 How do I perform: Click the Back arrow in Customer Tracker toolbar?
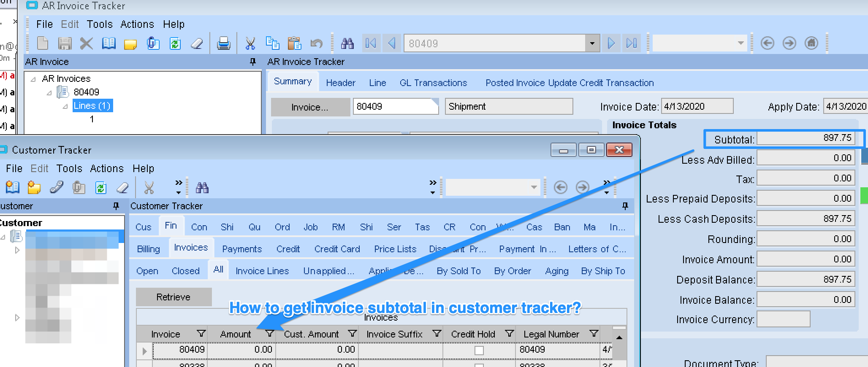point(561,187)
